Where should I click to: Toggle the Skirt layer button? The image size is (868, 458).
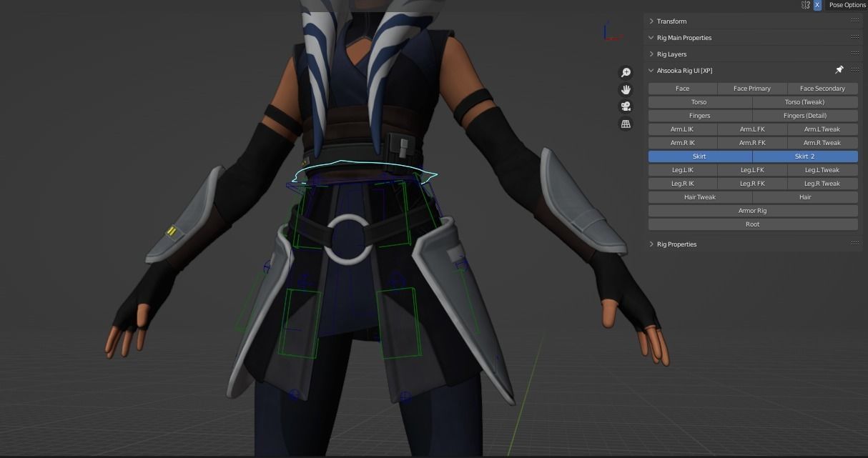click(700, 156)
